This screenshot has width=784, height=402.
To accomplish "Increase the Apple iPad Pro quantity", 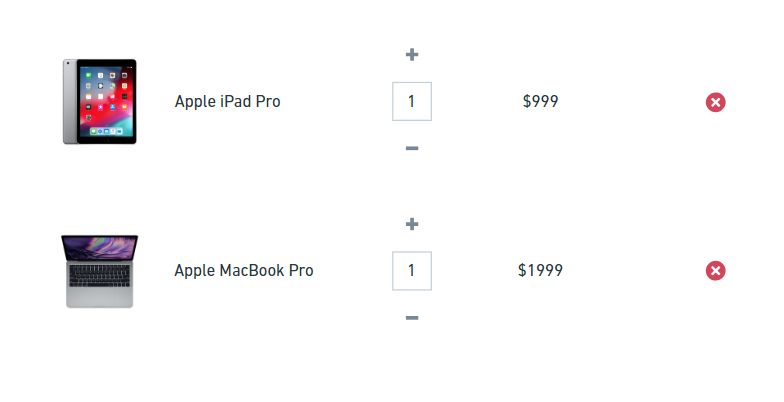I will click(412, 54).
